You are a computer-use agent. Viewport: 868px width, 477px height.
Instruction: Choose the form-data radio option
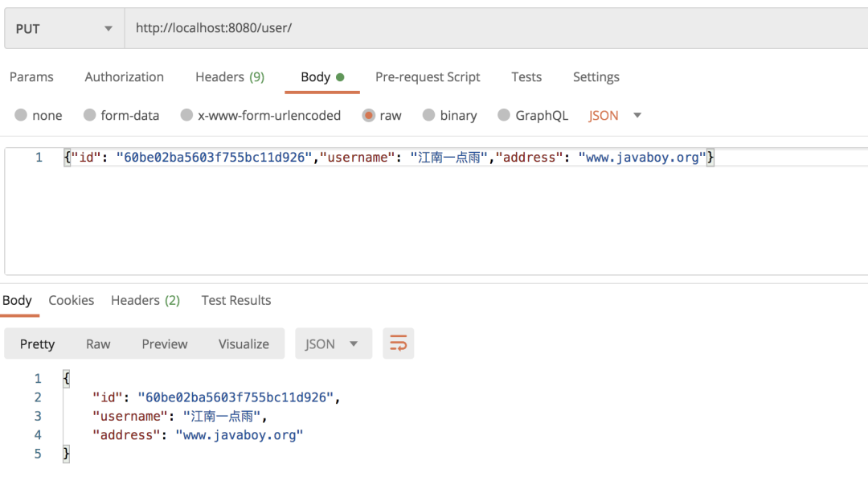pyautogui.click(x=90, y=116)
